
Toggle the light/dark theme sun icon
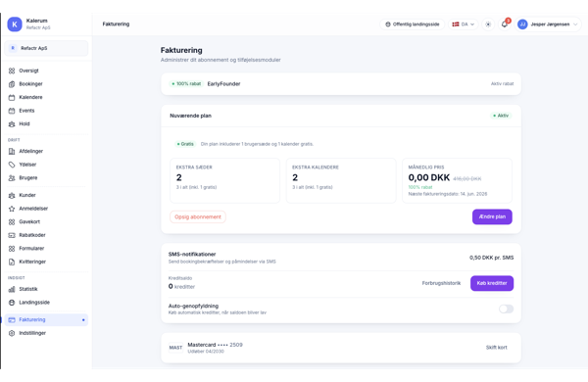488,24
